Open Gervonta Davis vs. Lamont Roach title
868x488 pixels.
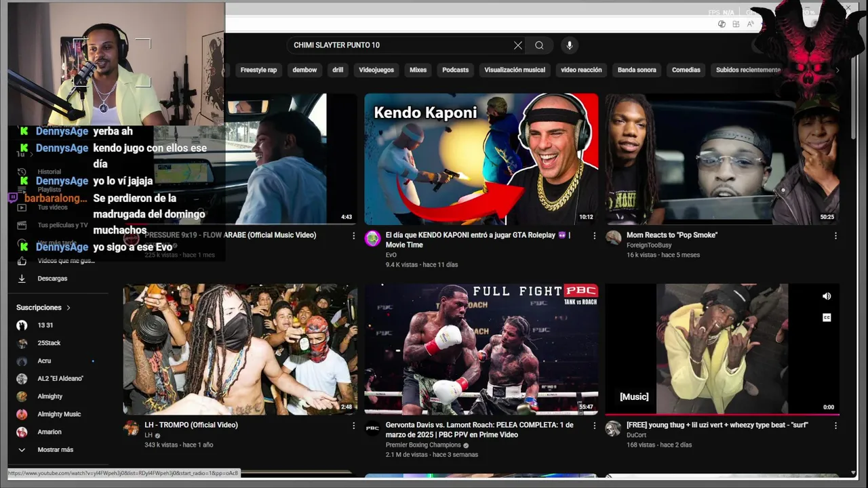[x=479, y=430]
